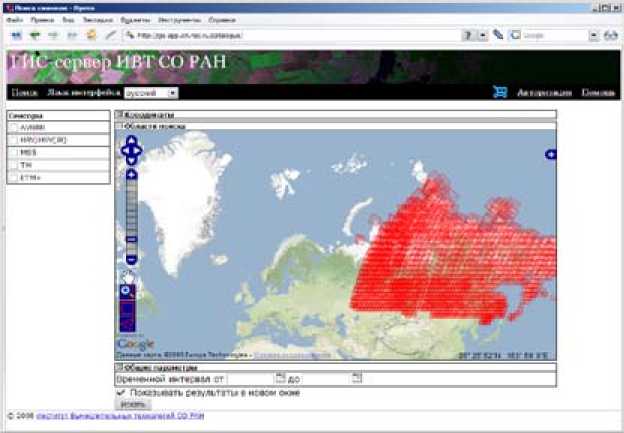This screenshot has height=433, width=624.
Task: Click the 'Помощь' link
Action: [598, 93]
